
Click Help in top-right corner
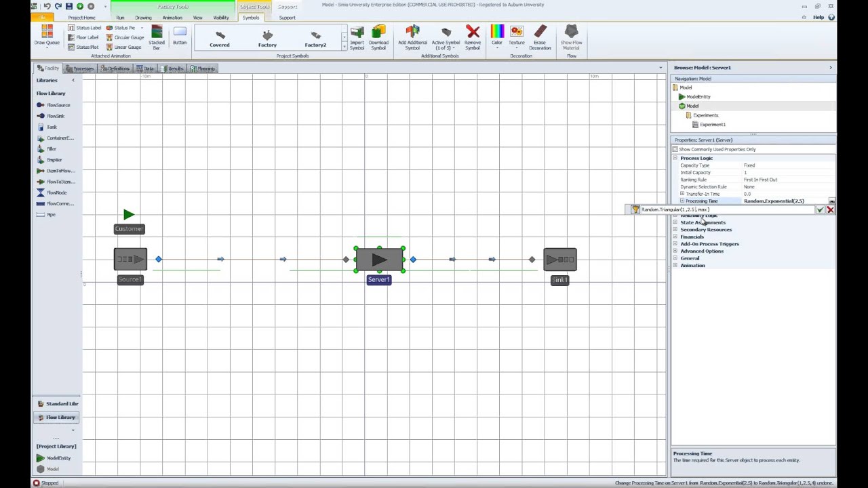coord(818,18)
